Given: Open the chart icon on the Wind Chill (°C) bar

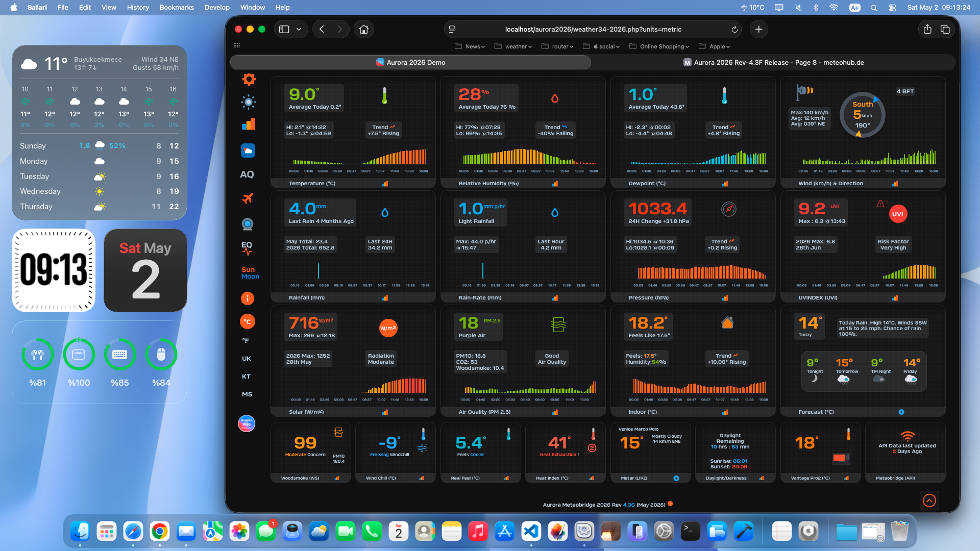Looking at the screenshot, I should tap(422, 479).
